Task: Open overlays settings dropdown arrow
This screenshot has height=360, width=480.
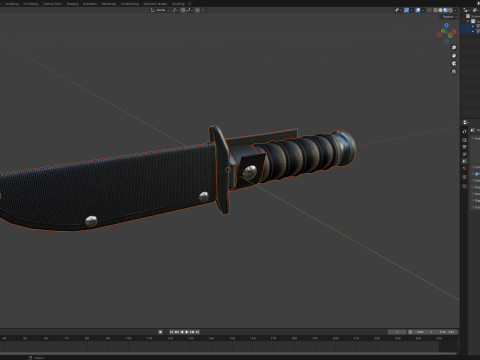Action: pyautogui.click(x=423, y=10)
